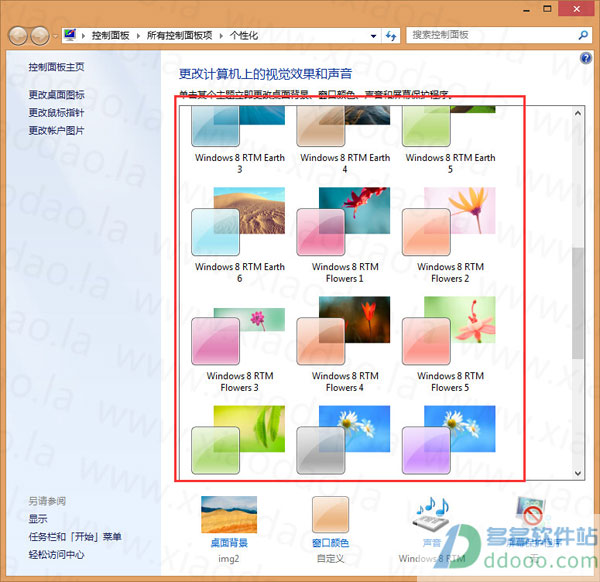Close the personalization window
Viewport: 600px width, 582px height.
click(577, 9)
